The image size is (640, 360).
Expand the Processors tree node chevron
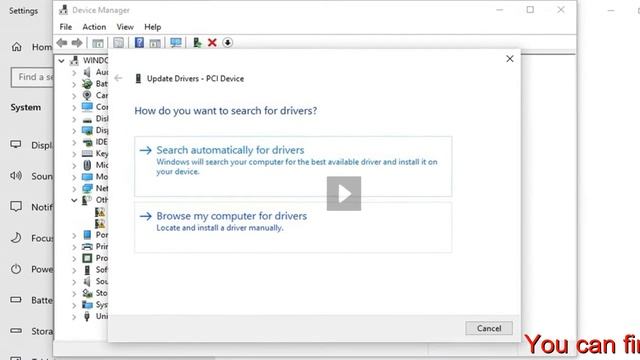pyautogui.click(x=74, y=259)
